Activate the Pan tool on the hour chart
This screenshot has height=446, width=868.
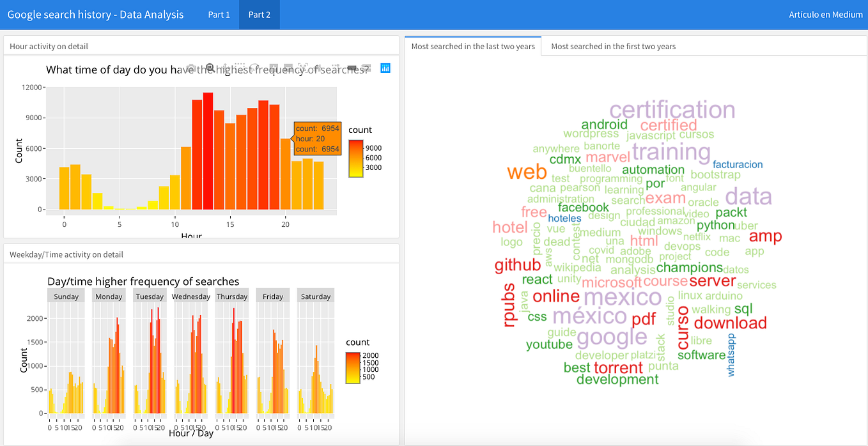225,67
